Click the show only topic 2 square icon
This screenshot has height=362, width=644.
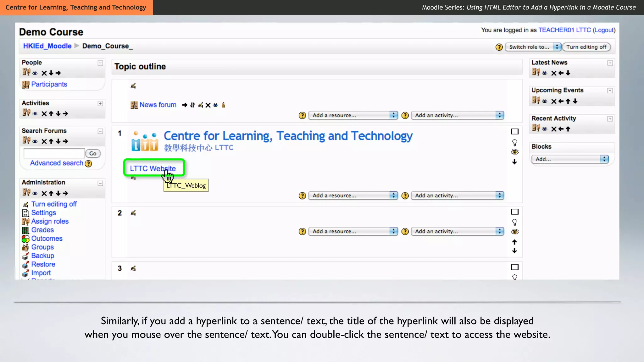(x=514, y=212)
